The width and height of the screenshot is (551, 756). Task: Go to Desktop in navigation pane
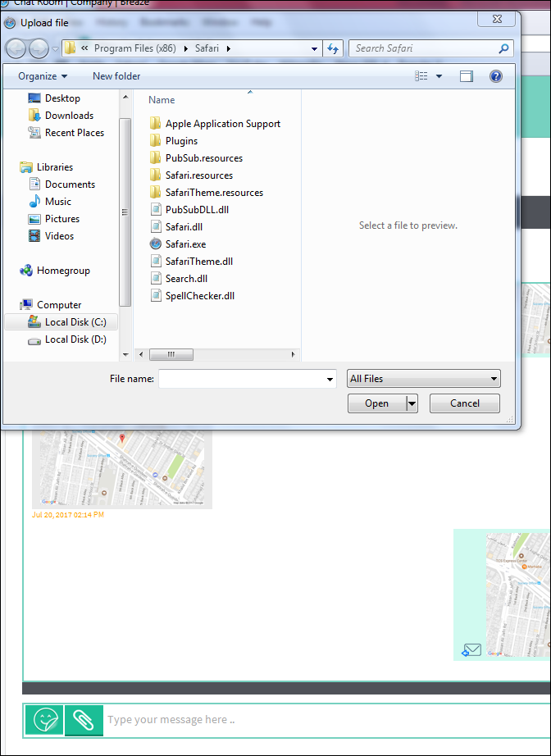(54, 98)
